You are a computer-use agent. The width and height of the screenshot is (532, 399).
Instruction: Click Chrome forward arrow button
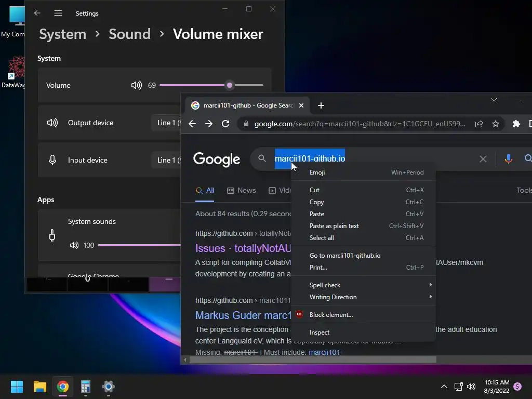coord(209,124)
